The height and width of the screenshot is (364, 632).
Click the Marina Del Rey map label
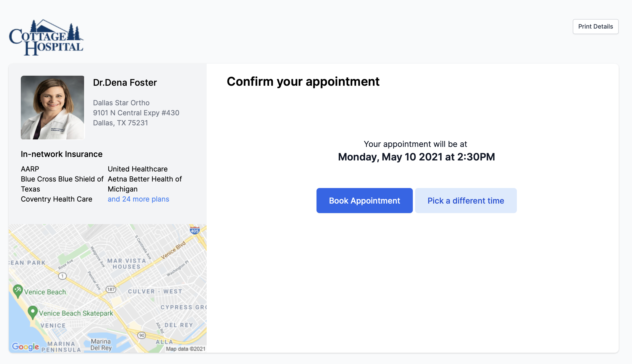101,344
